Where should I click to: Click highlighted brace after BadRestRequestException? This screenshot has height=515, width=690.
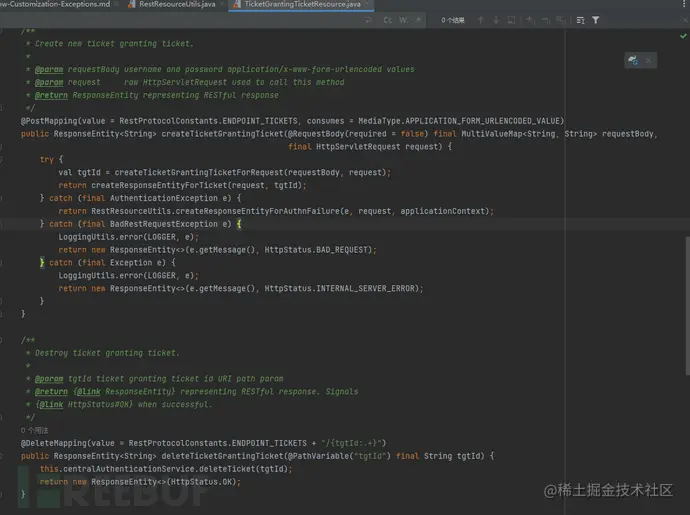(239, 224)
